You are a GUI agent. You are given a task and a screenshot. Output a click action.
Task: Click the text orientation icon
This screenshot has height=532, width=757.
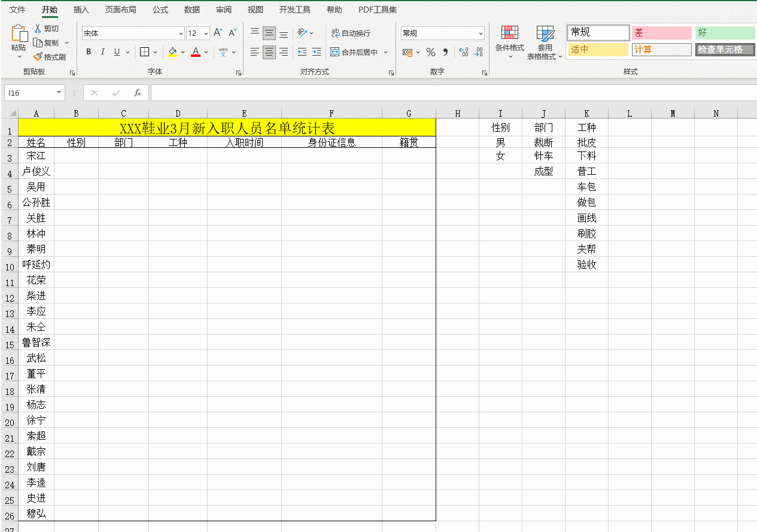pos(302,33)
